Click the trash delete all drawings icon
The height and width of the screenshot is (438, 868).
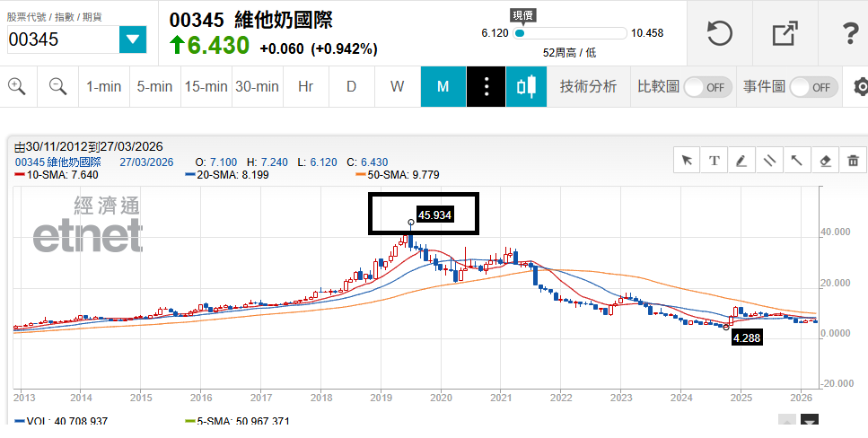pos(853,161)
